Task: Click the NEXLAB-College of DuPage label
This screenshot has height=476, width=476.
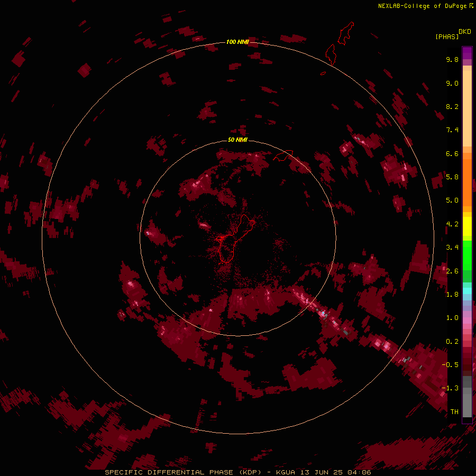Action: (425, 6)
